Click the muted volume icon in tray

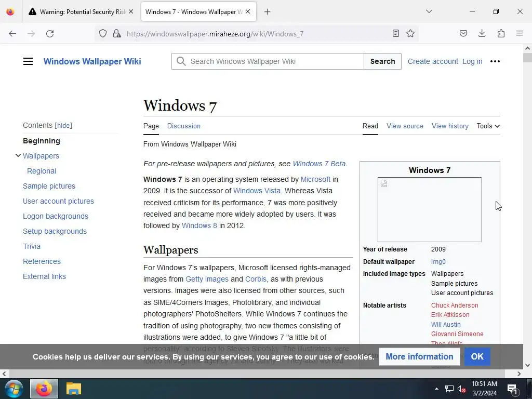pyautogui.click(x=461, y=389)
